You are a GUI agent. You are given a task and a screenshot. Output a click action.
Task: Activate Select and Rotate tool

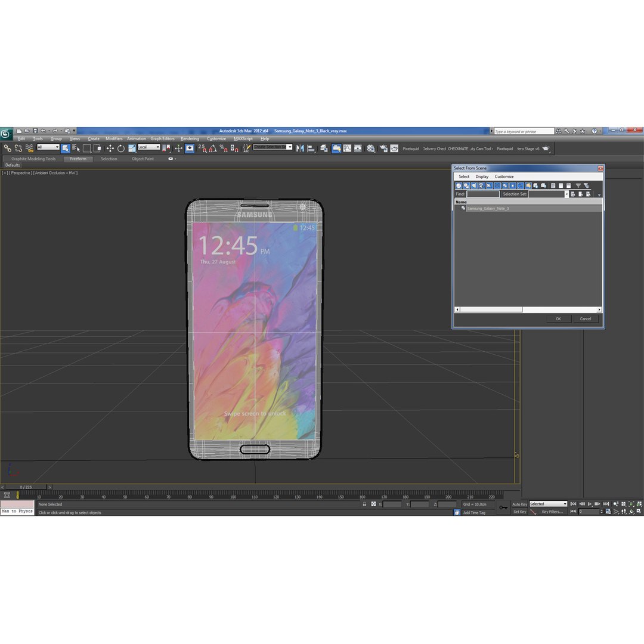(120, 148)
